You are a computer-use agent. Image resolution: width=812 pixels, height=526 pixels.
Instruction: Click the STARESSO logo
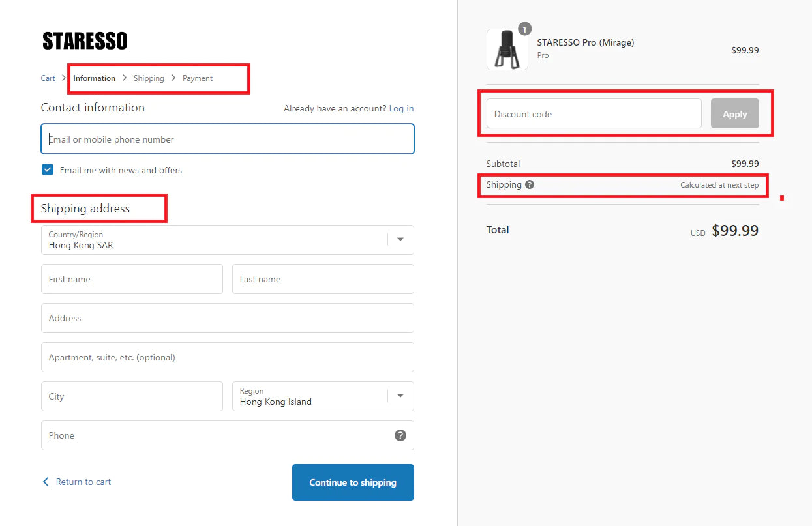tap(85, 41)
